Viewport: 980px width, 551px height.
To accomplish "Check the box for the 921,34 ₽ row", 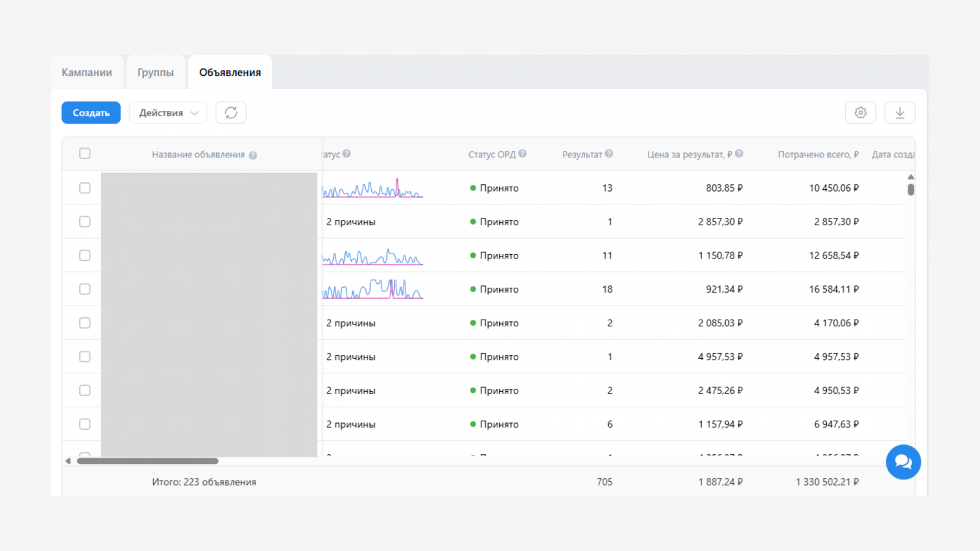I will (85, 289).
